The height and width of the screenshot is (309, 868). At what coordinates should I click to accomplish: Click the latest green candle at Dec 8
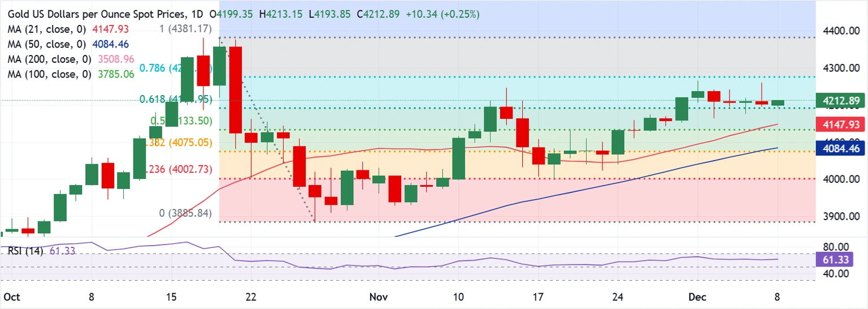click(x=778, y=102)
